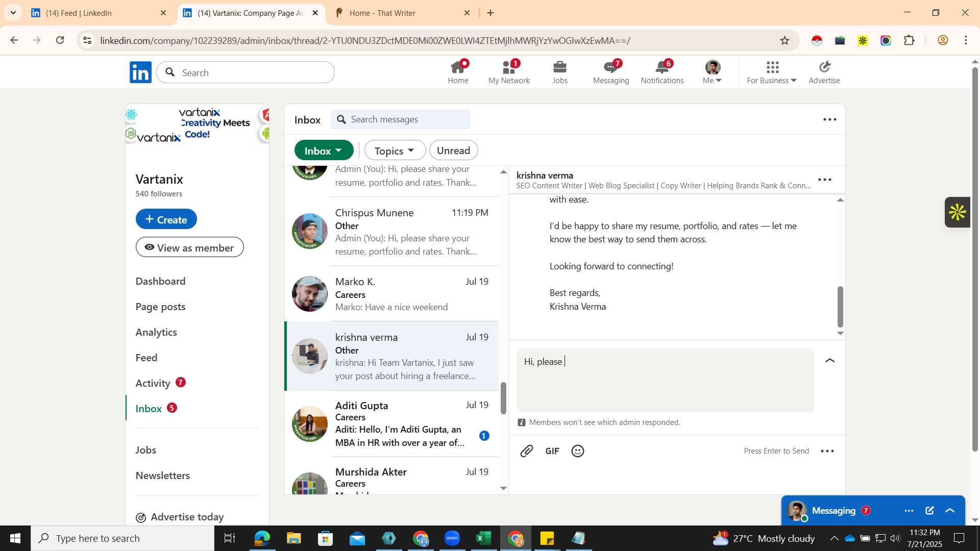This screenshot has width=980, height=551.
Task: Launch Zoom from the taskbar
Action: (452, 538)
